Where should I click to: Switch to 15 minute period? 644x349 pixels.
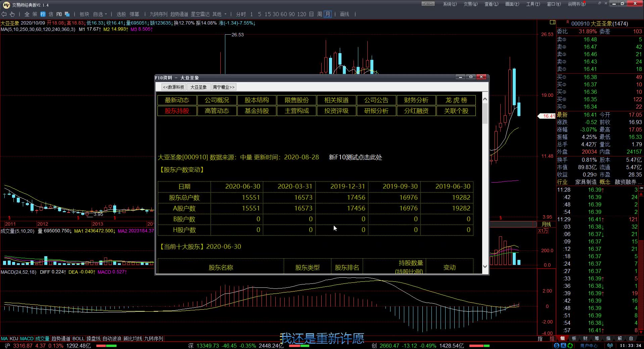tap(268, 14)
